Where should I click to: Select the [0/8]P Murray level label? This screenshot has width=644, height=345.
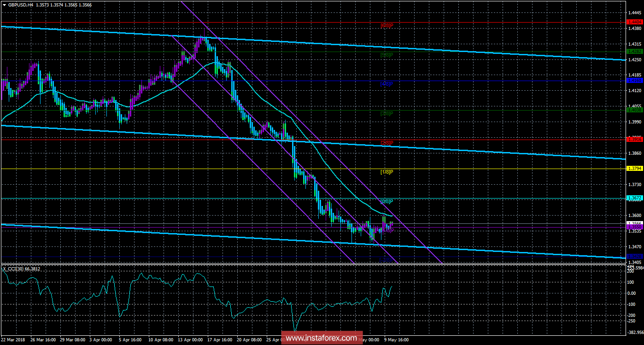[386, 201]
